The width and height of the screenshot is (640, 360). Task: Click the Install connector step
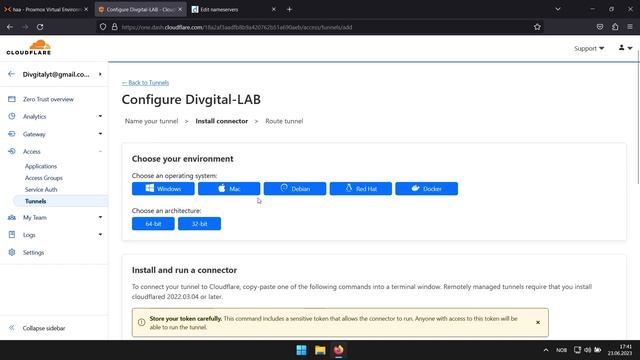pyautogui.click(x=222, y=121)
